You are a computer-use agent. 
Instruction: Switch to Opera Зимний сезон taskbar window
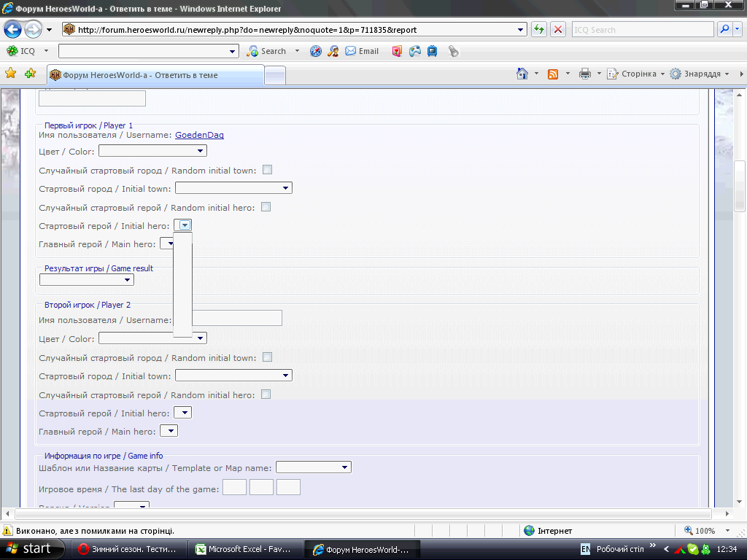click(x=128, y=549)
